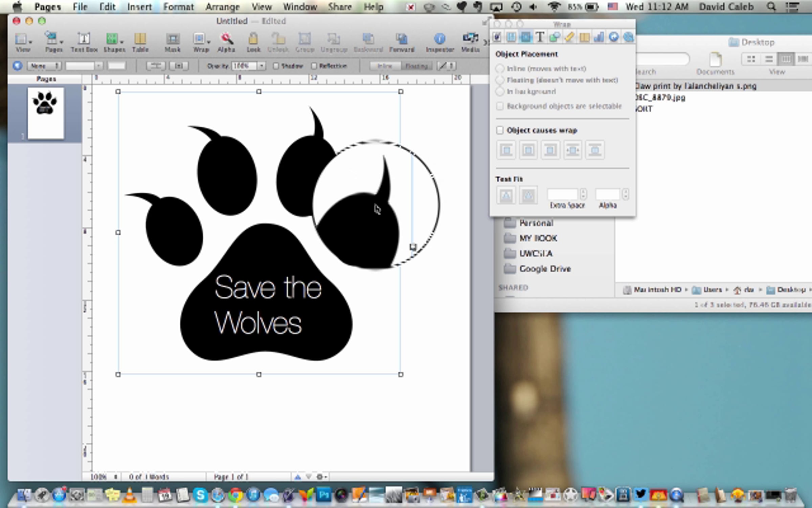Select the page 1 thumbnail
Image resolution: width=812 pixels, height=508 pixels.
click(46, 113)
